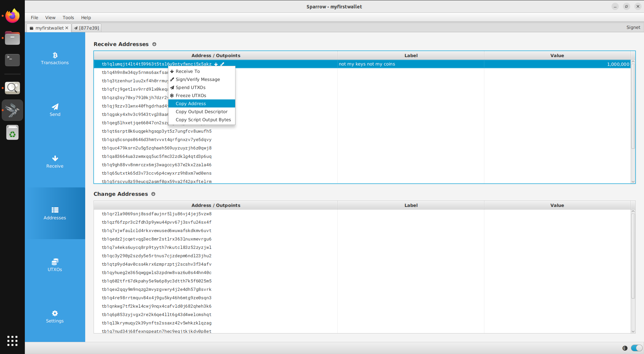This screenshot has width=644, height=354.
Task: Select the Addresses sidebar panel
Action: (x=55, y=213)
